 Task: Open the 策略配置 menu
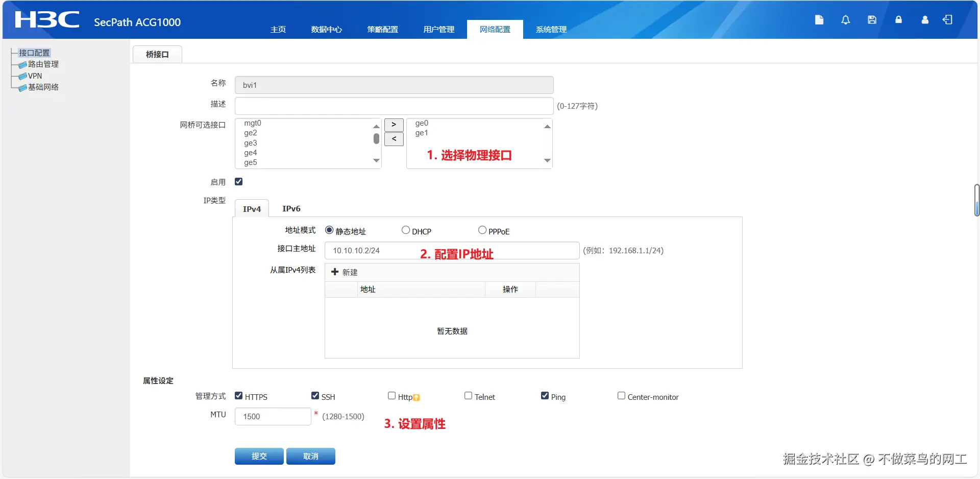(x=383, y=29)
